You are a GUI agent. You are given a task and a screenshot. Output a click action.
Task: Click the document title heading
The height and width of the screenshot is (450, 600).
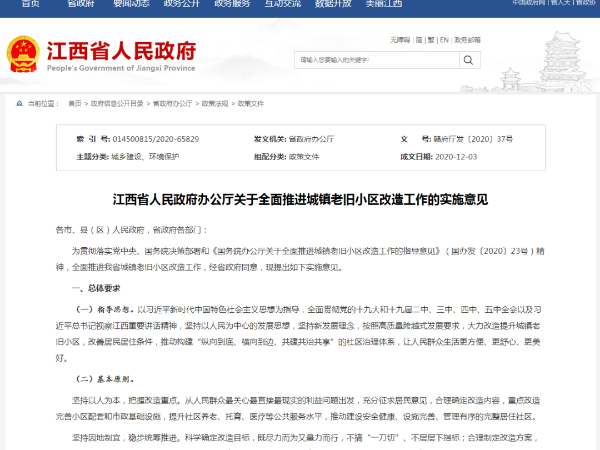tap(300, 199)
